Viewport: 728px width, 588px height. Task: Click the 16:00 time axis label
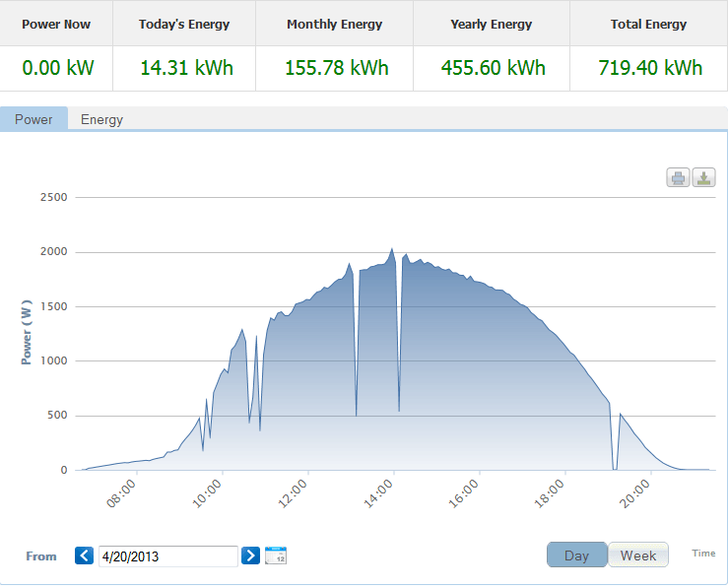pyautogui.click(x=463, y=493)
